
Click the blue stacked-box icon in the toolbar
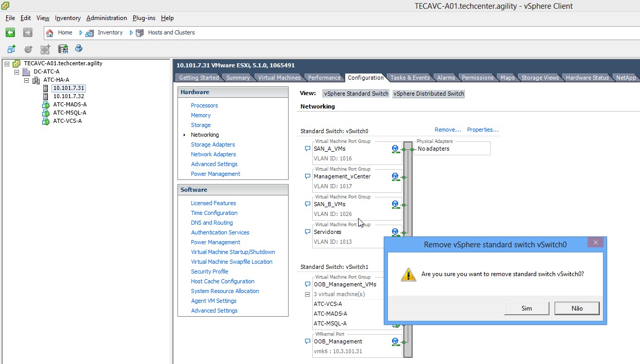pyautogui.click(x=79, y=49)
